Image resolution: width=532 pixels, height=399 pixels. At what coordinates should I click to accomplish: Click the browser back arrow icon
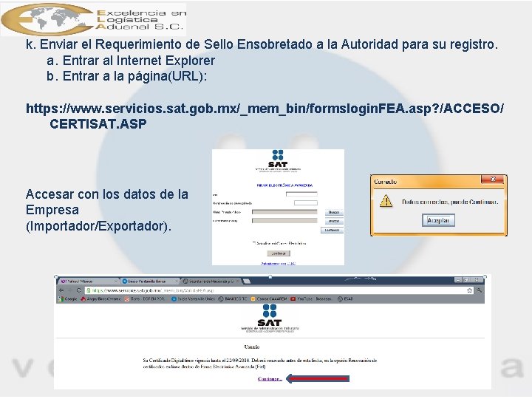point(61,290)
